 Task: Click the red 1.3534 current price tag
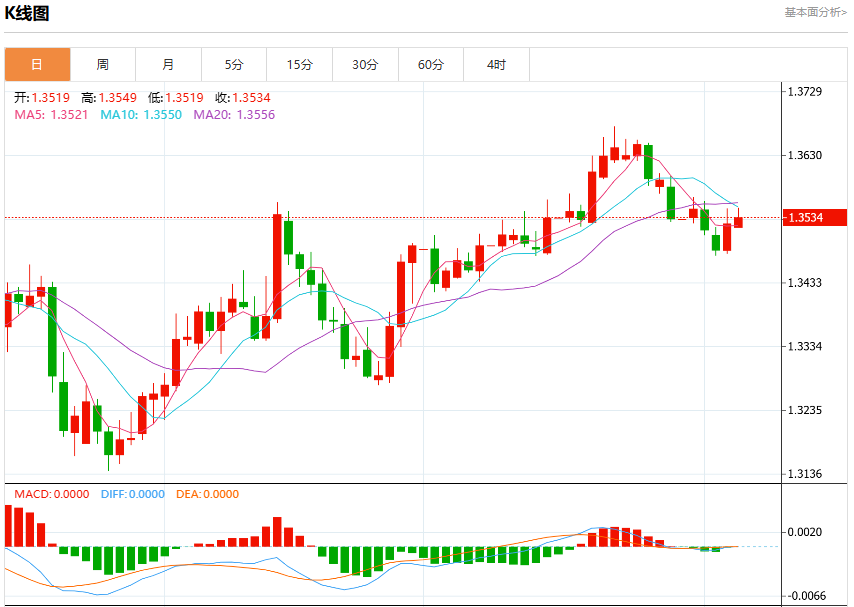815,217
